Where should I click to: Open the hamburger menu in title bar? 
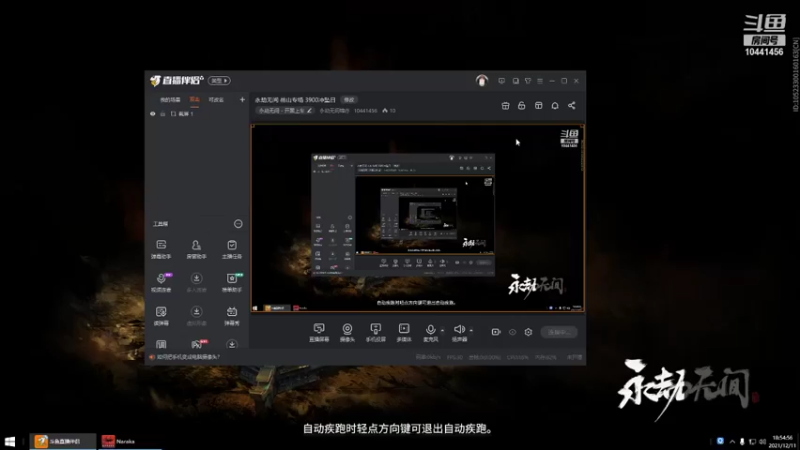coord(540,81)
